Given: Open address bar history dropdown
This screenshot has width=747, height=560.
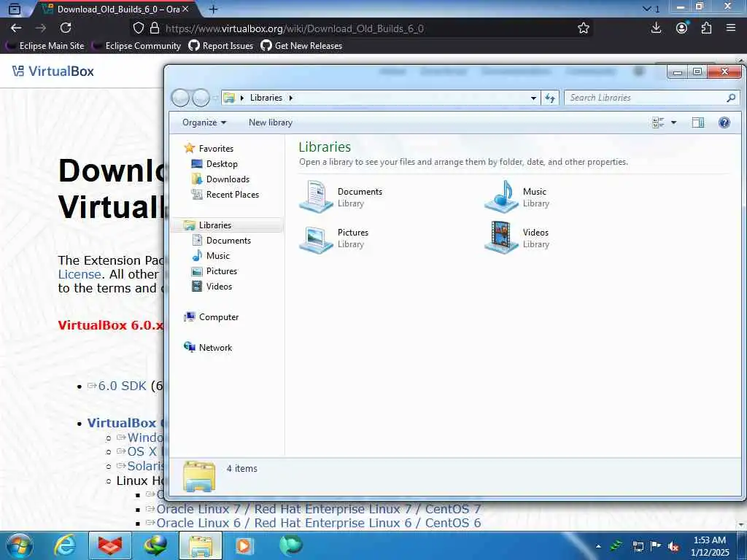Looking at the screenshot, I should pos(533,98).
